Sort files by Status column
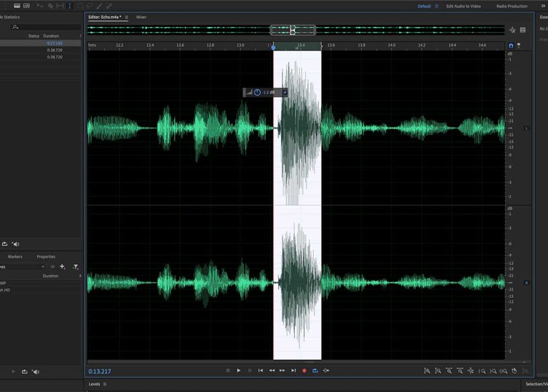Image resolution: width=548 pixels, height=392 pixels. click(x=34, y=36)
